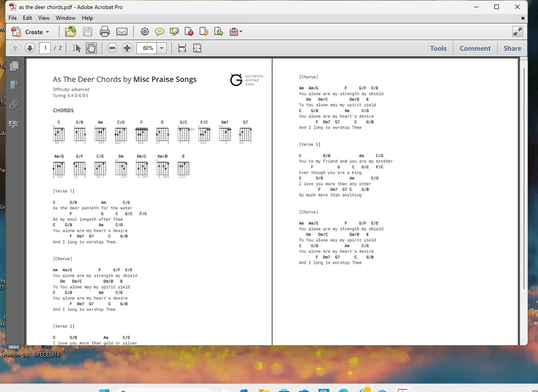
Task: Click the lyric "I love you more than gold or silver"
Action: 95,343
